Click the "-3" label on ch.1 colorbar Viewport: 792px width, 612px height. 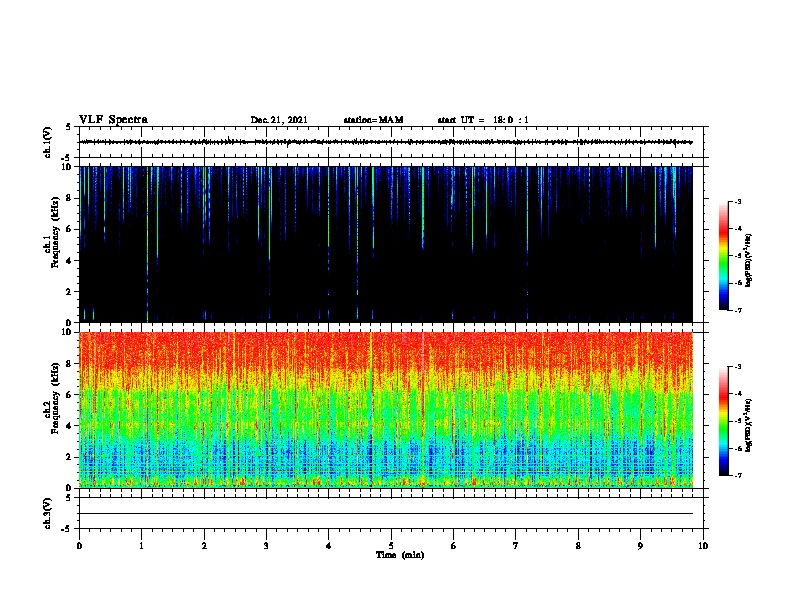(x=737, y=201)
